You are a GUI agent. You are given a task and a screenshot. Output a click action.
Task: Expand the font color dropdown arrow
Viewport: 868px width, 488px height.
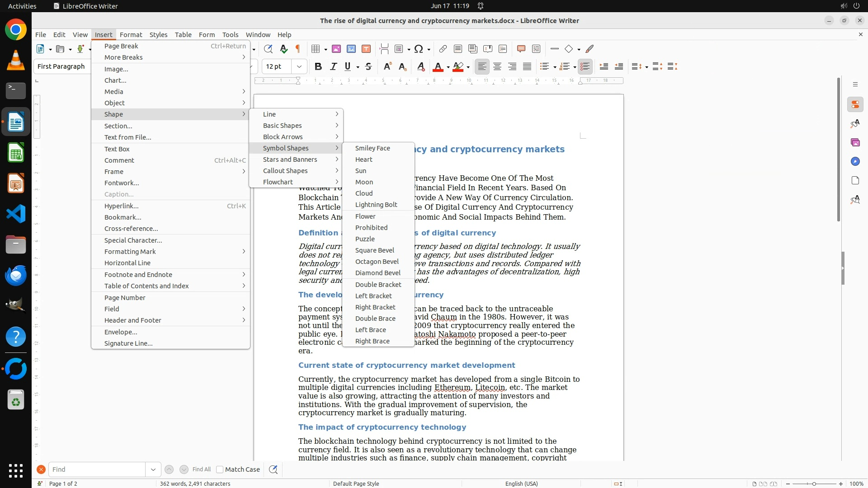(448, 67)
